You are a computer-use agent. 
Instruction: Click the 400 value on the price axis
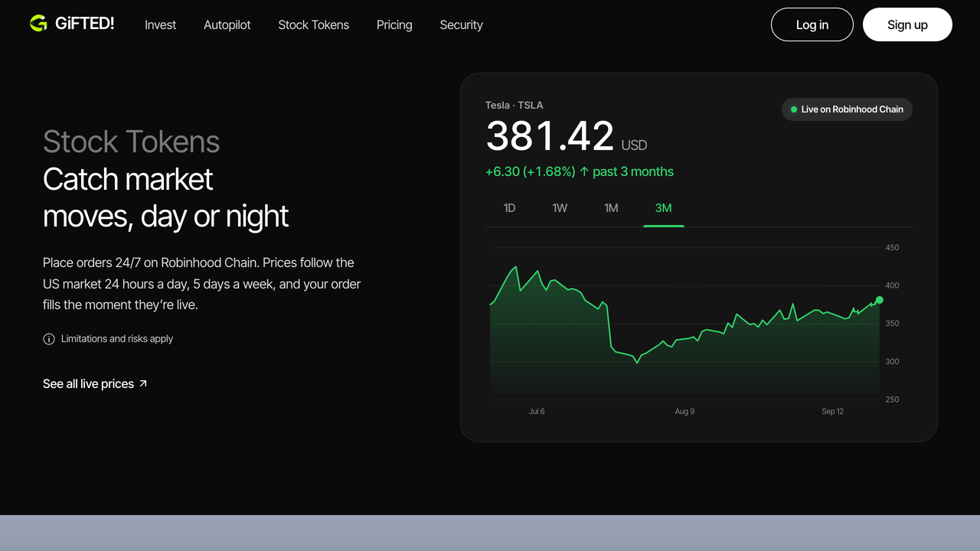(893, 285)
